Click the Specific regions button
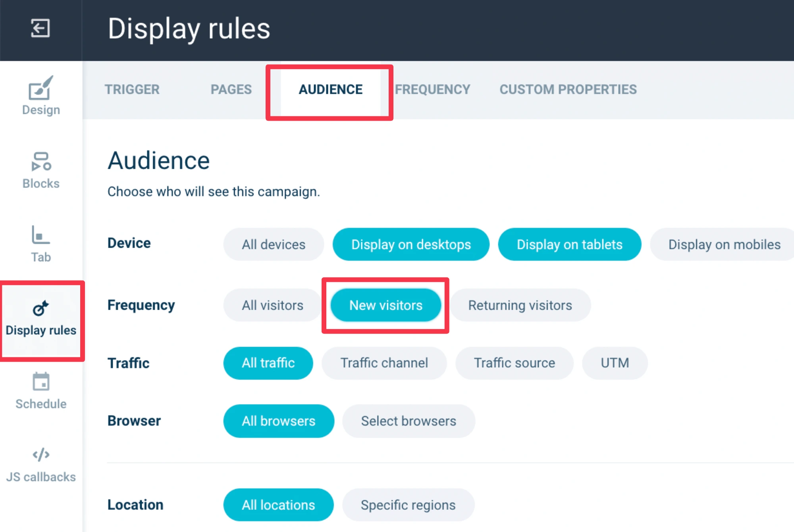794x532 pixels. (408, 505)
